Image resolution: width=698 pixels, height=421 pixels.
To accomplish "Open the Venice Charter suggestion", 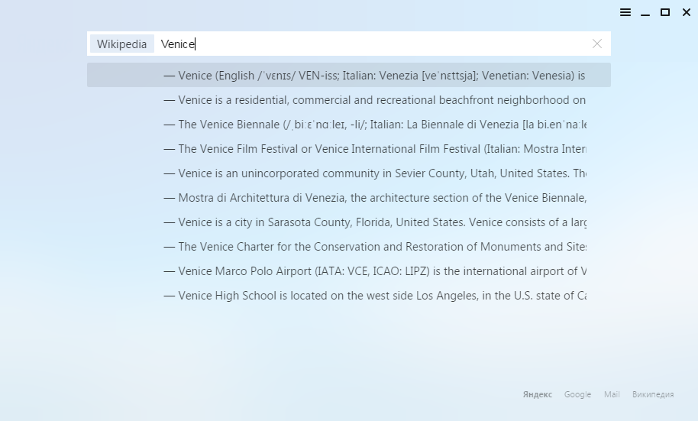I will pyautogui.click(x=349, y=247).
